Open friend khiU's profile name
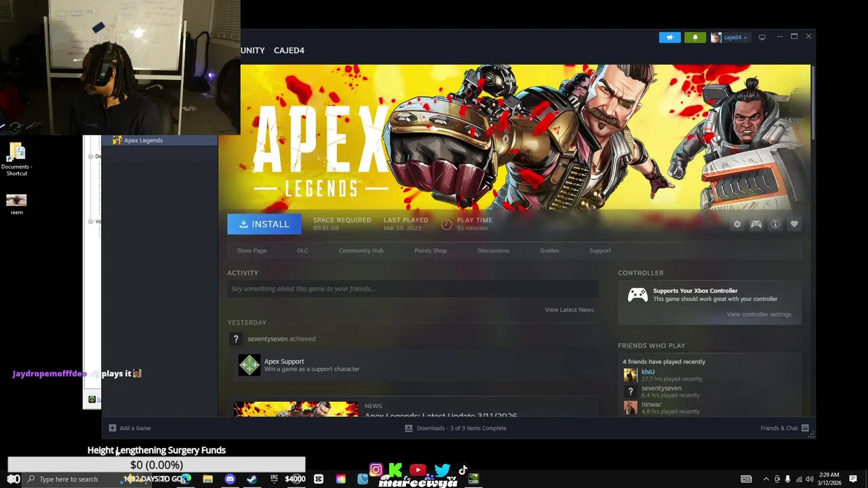Image resolution: width=868 pixels, height=488 pixels. pos(648,371)
